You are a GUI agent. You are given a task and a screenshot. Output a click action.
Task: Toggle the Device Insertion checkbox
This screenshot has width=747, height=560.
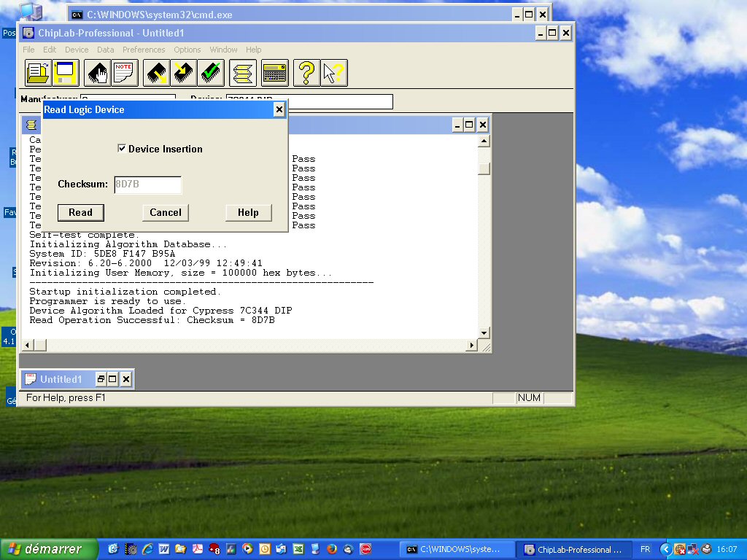[122, 149]
